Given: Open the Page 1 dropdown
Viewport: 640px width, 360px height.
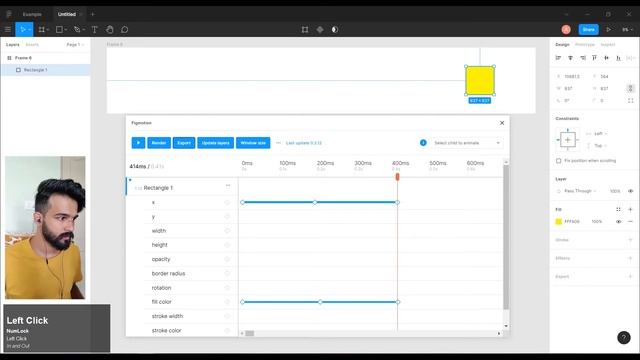Looking at the screenshot, I should tap(75, 44).
